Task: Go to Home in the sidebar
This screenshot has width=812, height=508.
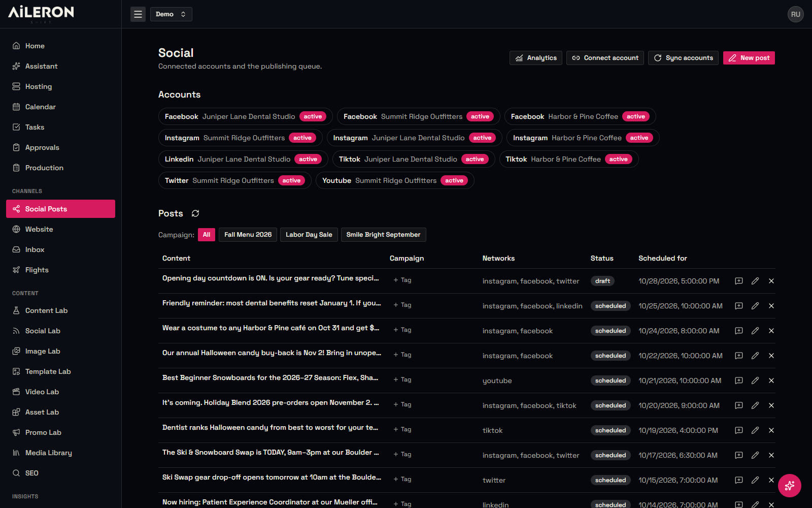Action: click(x=60, y=46)
